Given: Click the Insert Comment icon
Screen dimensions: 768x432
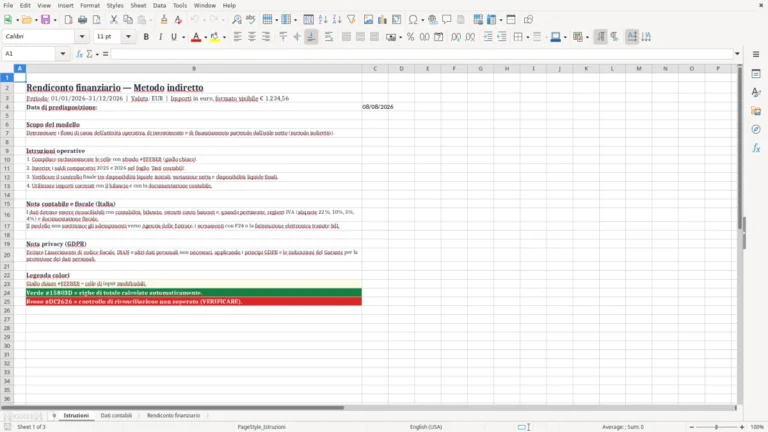Looking at the screenshot, I should point(447,20).
